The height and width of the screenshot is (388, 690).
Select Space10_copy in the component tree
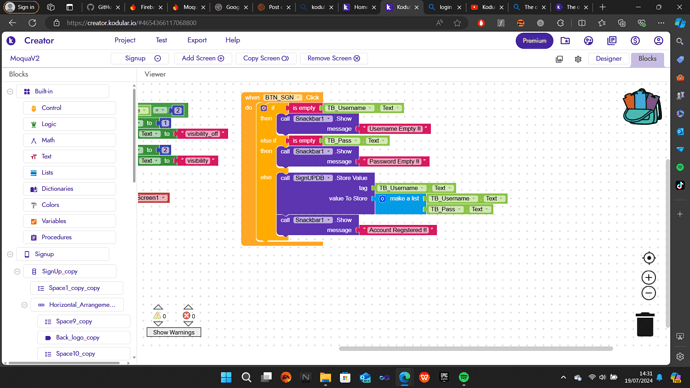coord(84,354)
